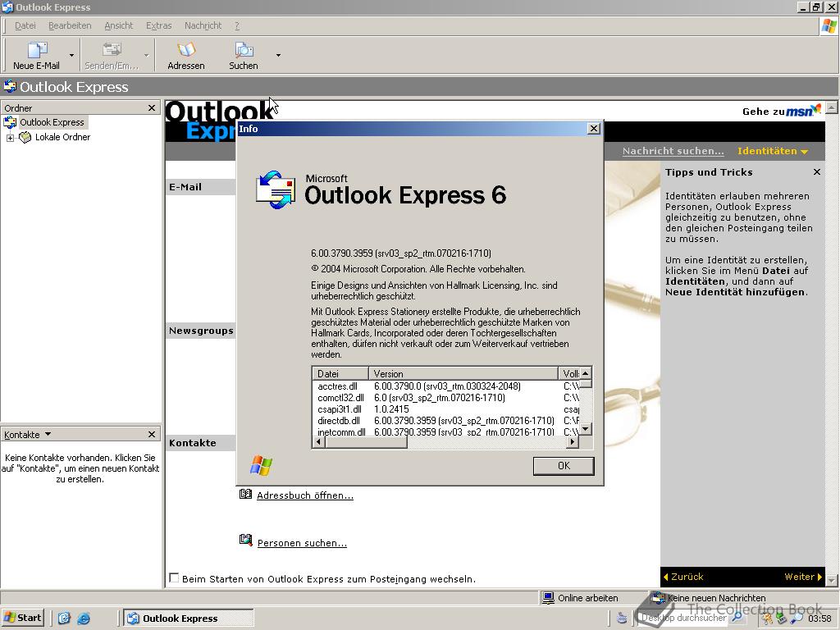Viewport: 840px width, 630px height.
Task: Open the Senden/Empfangen dropdown arrow
Action: [146, 55]
